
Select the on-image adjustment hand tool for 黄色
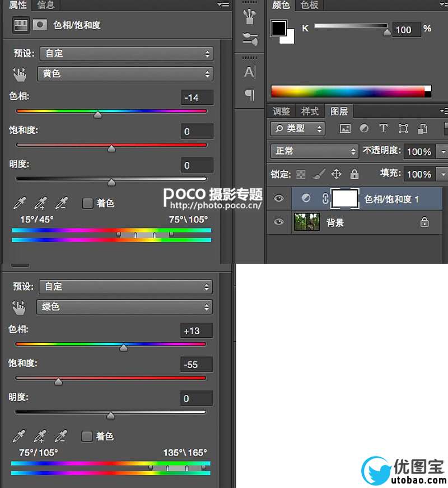point(20,74)
